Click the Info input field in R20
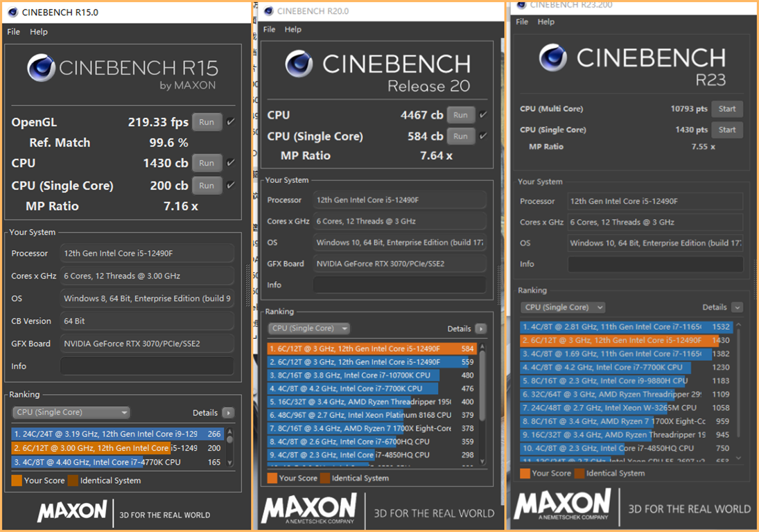The image size is (759, 532). 400,285
